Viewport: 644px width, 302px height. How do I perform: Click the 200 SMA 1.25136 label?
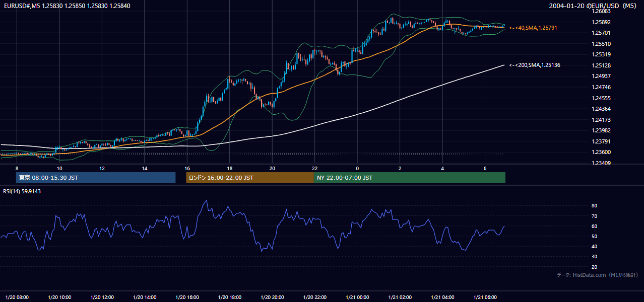point(535,65)
